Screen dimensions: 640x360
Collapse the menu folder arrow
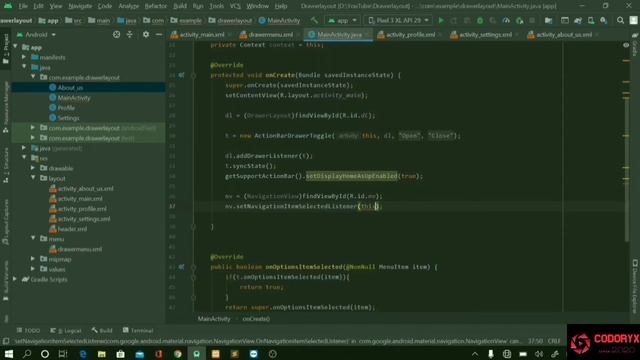[33, 238]
